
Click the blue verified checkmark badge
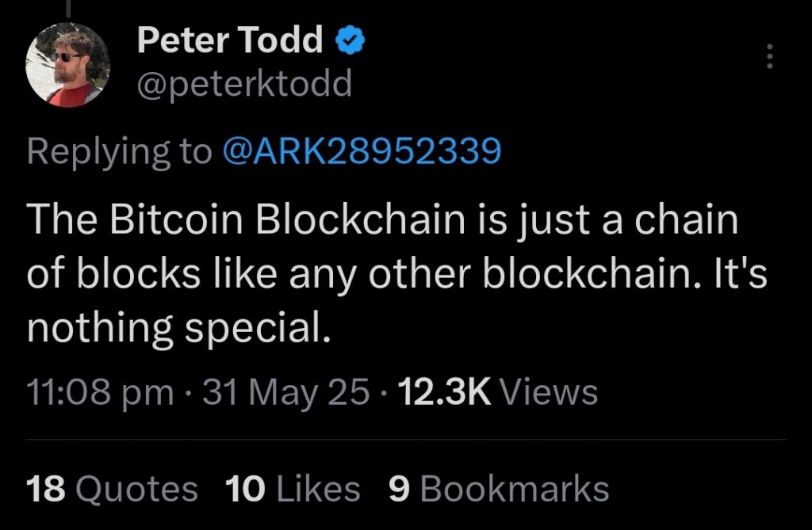pyautogui.click(x=350, y=41)
